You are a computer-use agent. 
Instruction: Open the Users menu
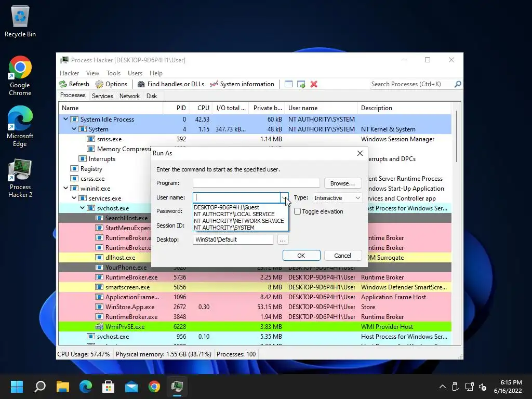pos(135,73)
